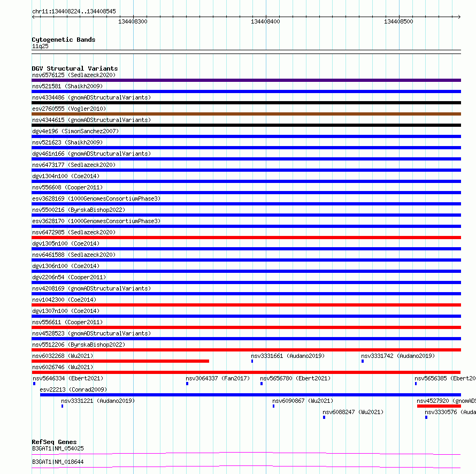Click the nsv3330576 blue marker

click(426, 417)
